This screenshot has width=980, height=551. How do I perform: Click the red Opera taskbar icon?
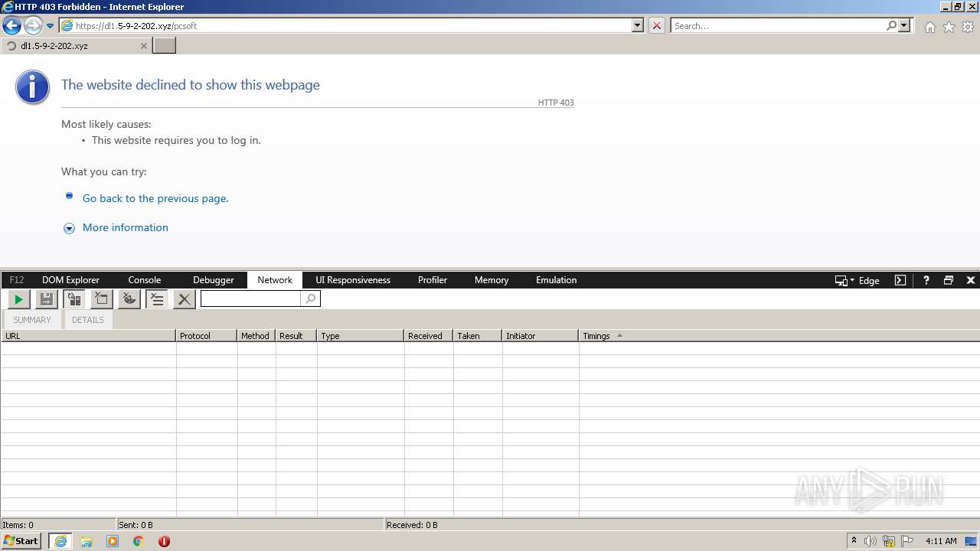coord(164,541)
